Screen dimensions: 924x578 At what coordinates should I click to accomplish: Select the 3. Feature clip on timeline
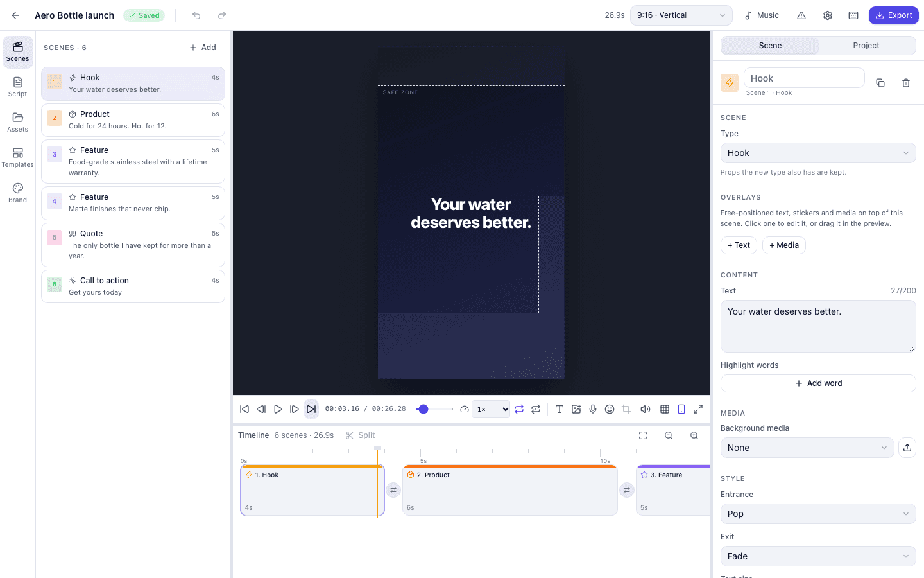click(x=672, y=491)
